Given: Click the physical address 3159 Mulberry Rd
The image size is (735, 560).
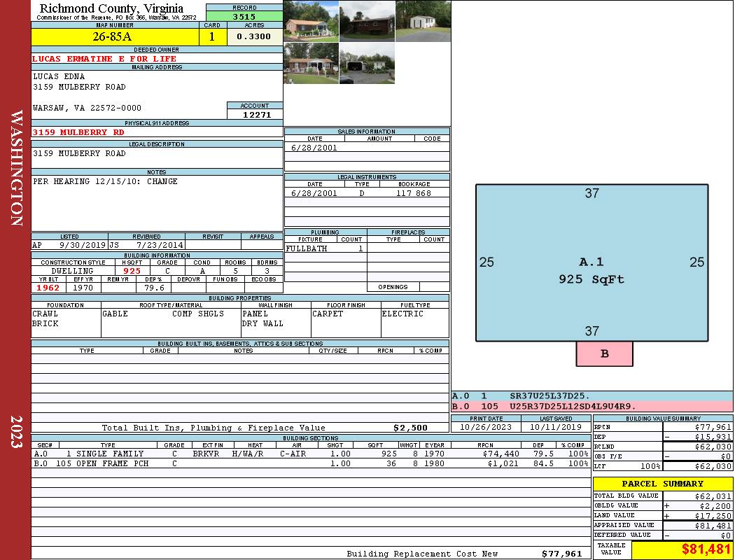Looking at the screenshot, I should (78, 132).
